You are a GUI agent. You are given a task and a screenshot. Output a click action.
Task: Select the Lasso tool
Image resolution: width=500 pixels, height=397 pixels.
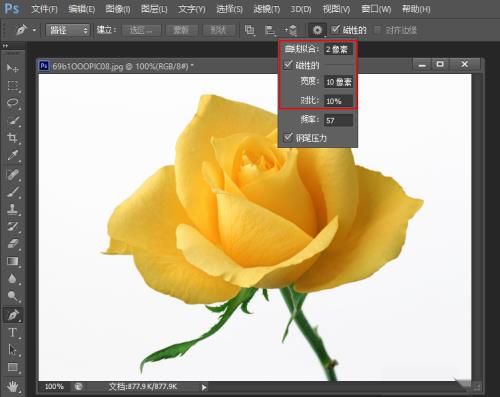[13, 103]
